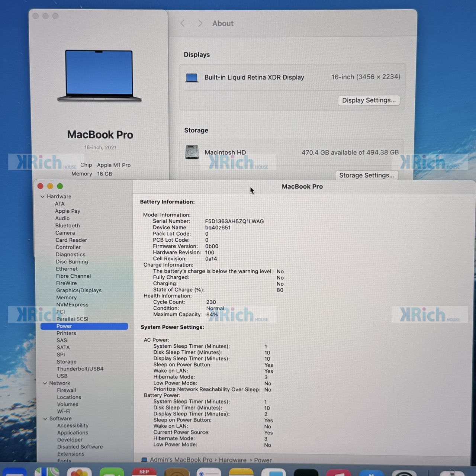Click the System Power Settings heading
Image resolution: width=476 pixels, height=476 pixels.
[x=173, y=327]
